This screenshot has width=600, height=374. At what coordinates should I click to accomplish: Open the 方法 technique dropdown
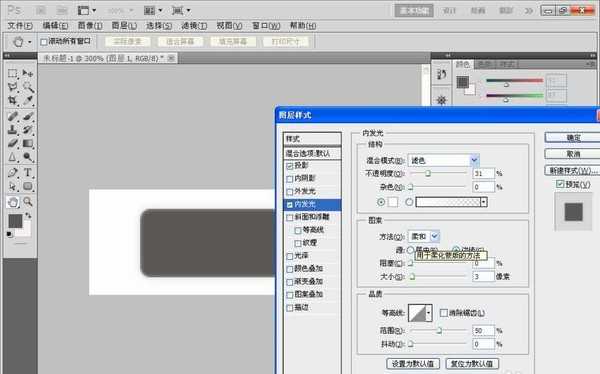point(435,237)
